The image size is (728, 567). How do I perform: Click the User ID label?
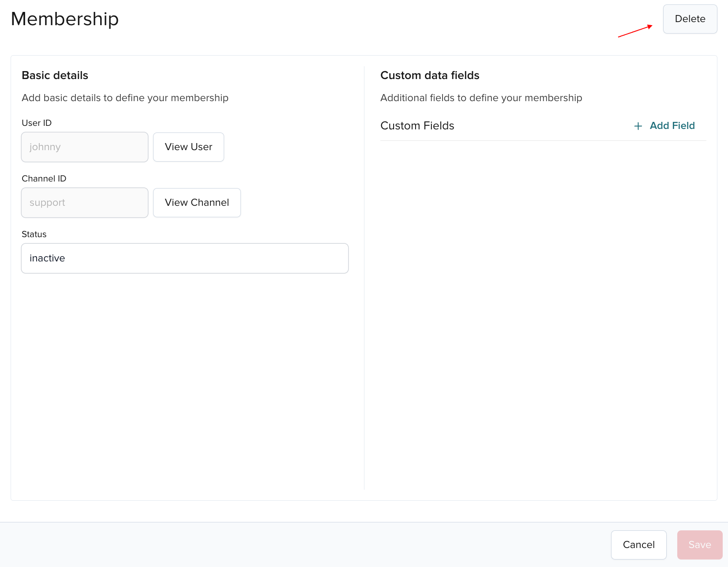tap(37, 123)
